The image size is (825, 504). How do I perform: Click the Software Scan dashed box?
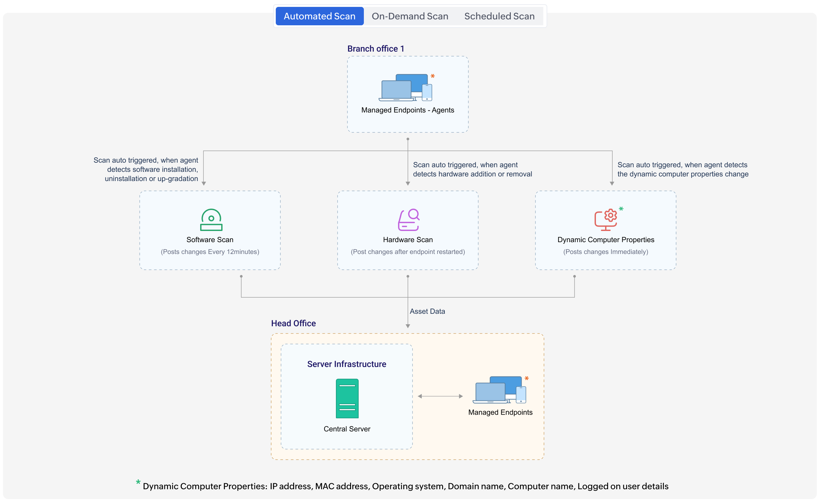click(x=210, y=230)
